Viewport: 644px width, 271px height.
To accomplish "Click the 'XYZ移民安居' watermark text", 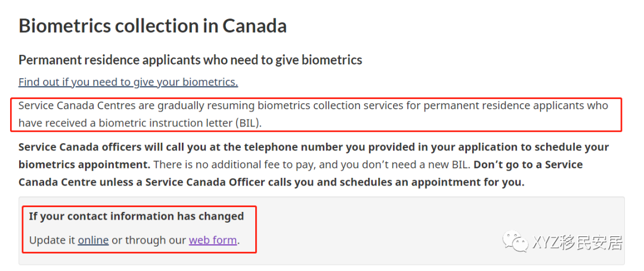I will click(x=577, y=242).
